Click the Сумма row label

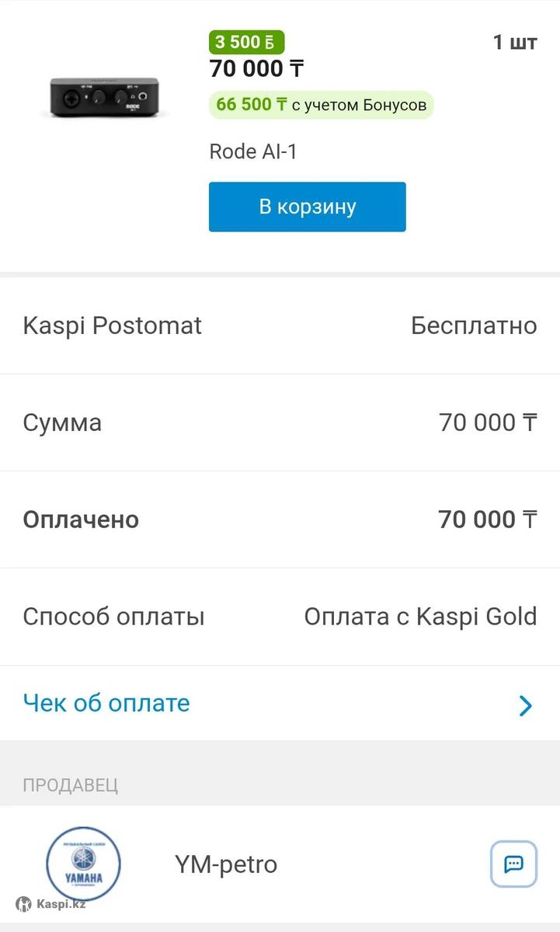(62, 423)
